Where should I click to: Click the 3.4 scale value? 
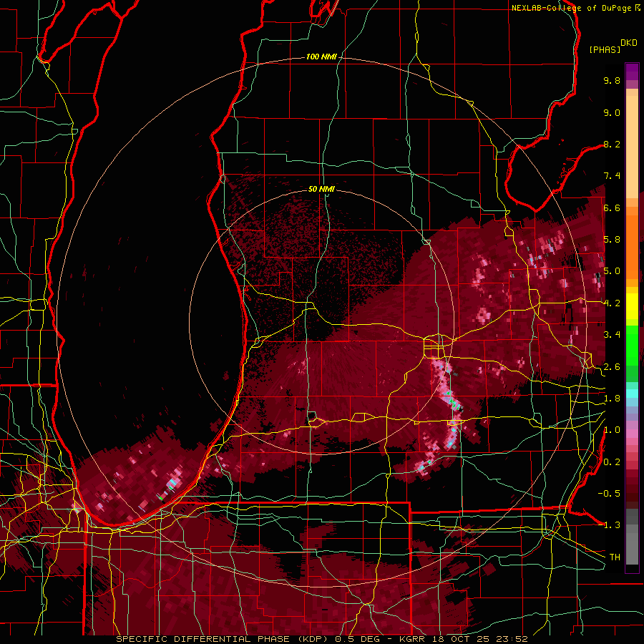[612, 335]
